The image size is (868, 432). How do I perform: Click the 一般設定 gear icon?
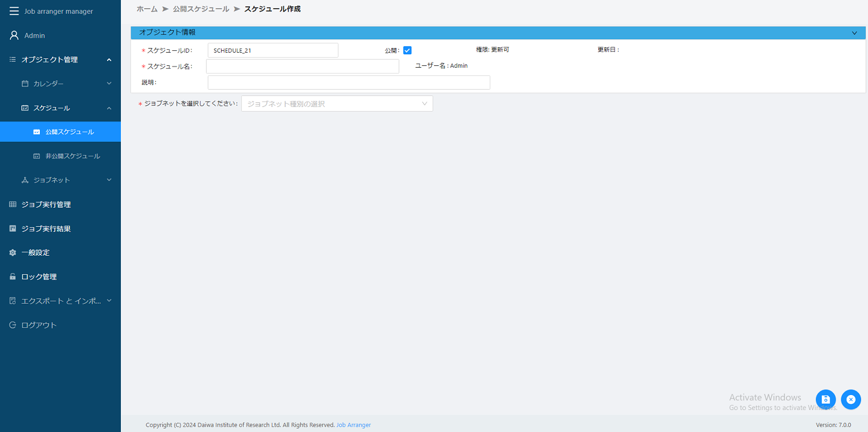(12, 252)
